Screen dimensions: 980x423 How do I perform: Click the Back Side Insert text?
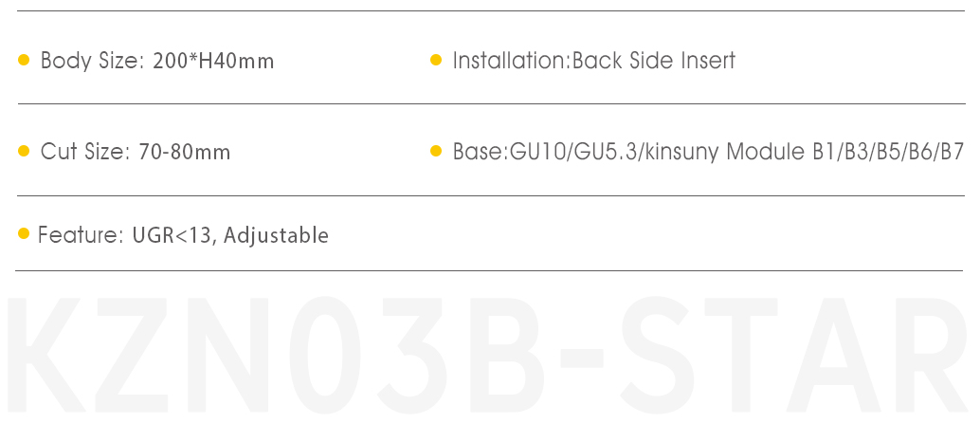(654, 61)
